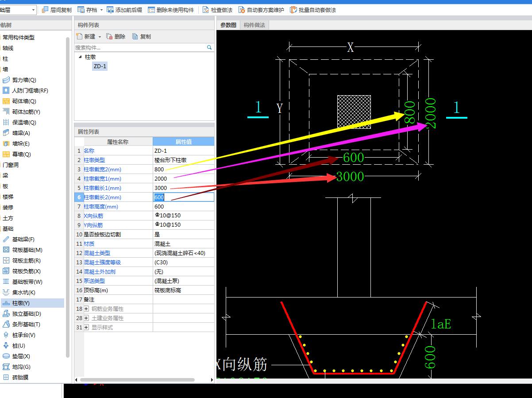
Task: Open the 轴线 category
Action: tap(8, 48)
